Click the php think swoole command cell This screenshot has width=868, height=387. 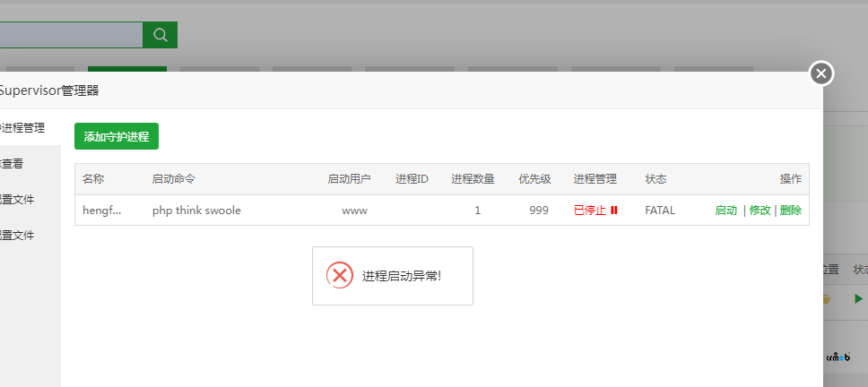[196, 211]
